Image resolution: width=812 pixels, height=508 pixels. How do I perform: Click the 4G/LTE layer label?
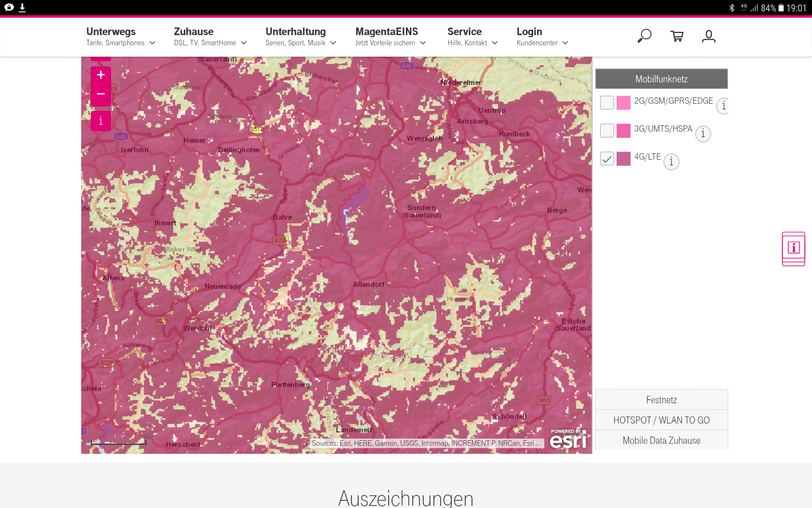647,157
